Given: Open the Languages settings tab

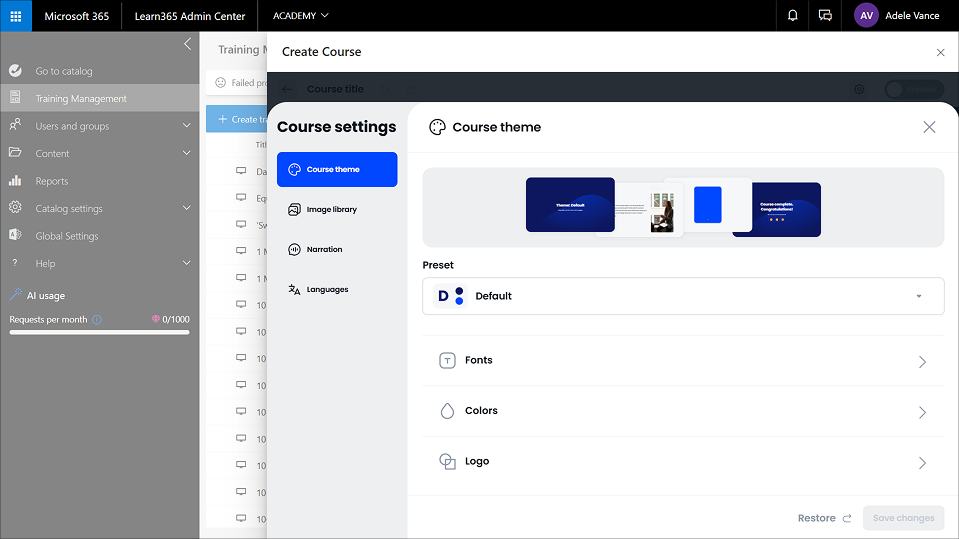Looking at the screenshot, I should point(337,290).
